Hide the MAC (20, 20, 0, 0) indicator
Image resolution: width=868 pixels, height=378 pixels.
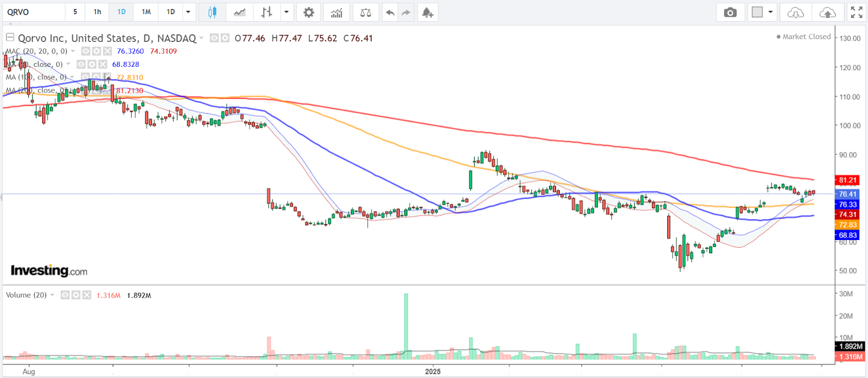pyautogui.click(x=86, y=51)
